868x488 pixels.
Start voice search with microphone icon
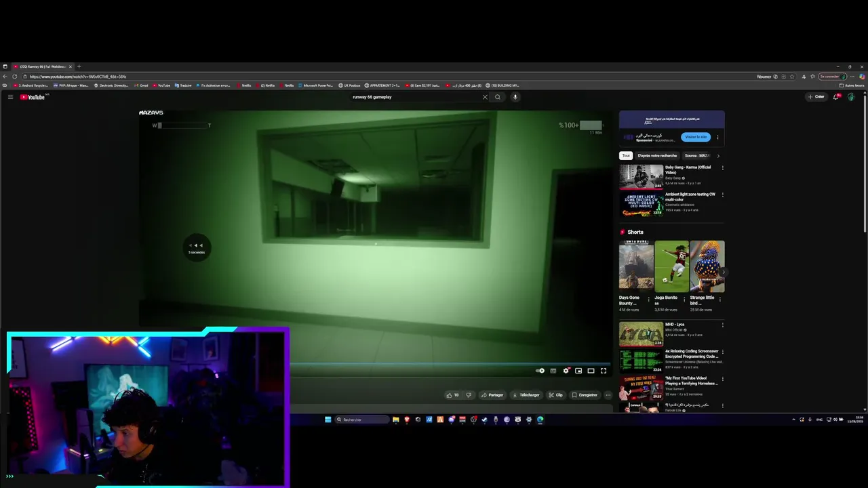pyautogui.click(x=515, y=97)
